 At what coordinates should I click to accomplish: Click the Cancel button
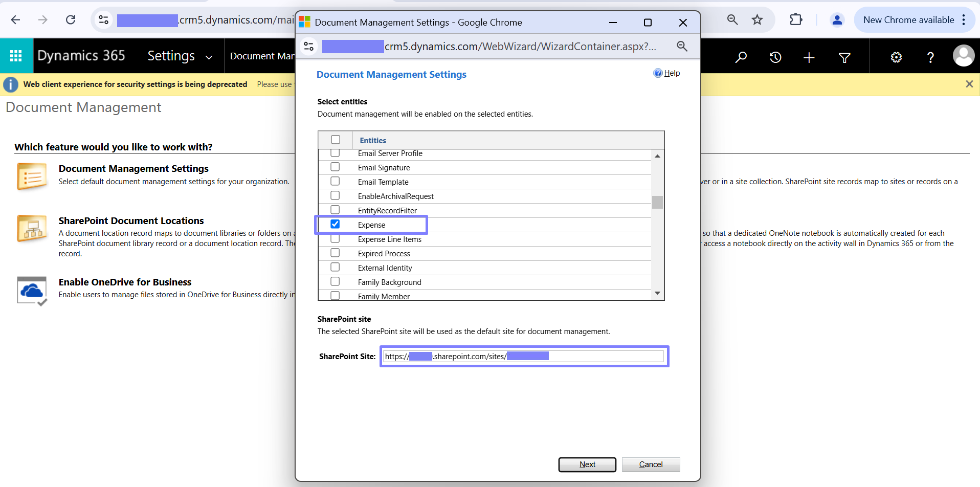click(651, 464)
